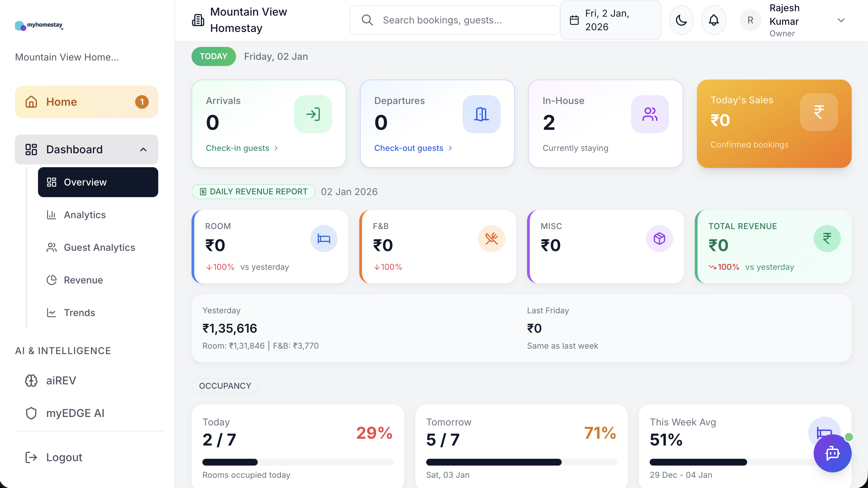Viewport: 868px width, 488px height.
Task: Open myEDGE AI shield icon
Action: click(31, 413)
